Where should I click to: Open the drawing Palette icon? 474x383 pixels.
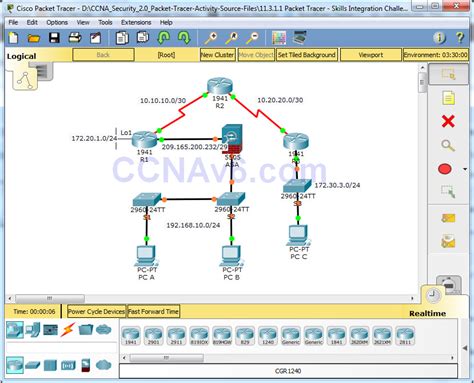279,38
